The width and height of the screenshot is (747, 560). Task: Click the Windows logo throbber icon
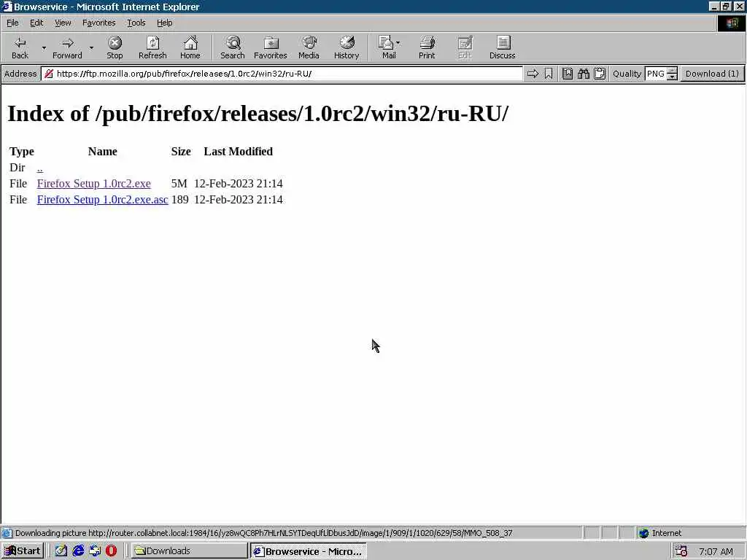pos(732,23)
